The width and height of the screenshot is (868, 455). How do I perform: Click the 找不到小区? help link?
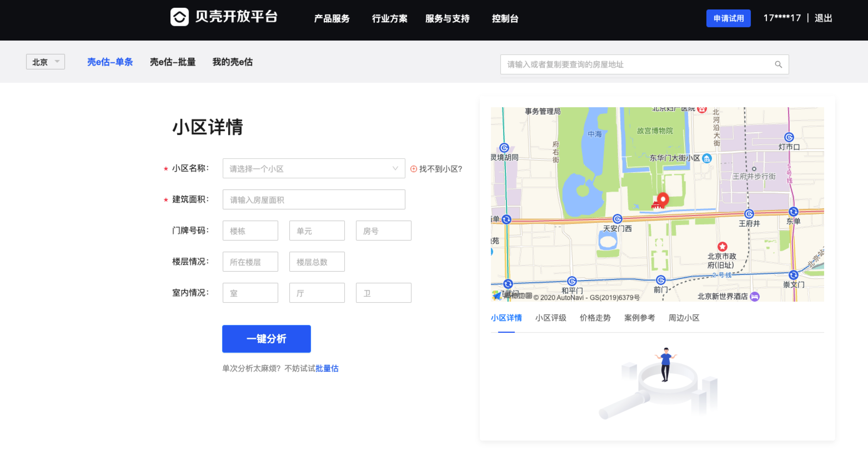[x=440, y=169]
